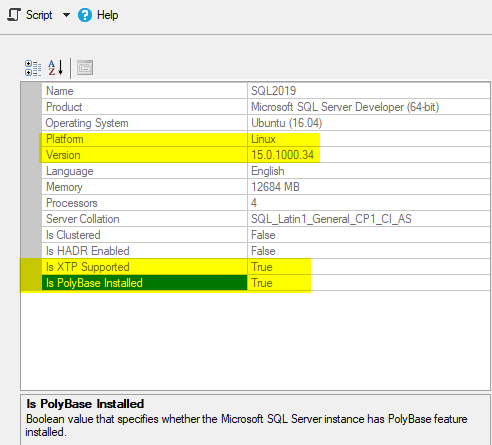Click the Linux platform value
The height and width of the screenshot is (445, 492).
click(x=263, y=139)
